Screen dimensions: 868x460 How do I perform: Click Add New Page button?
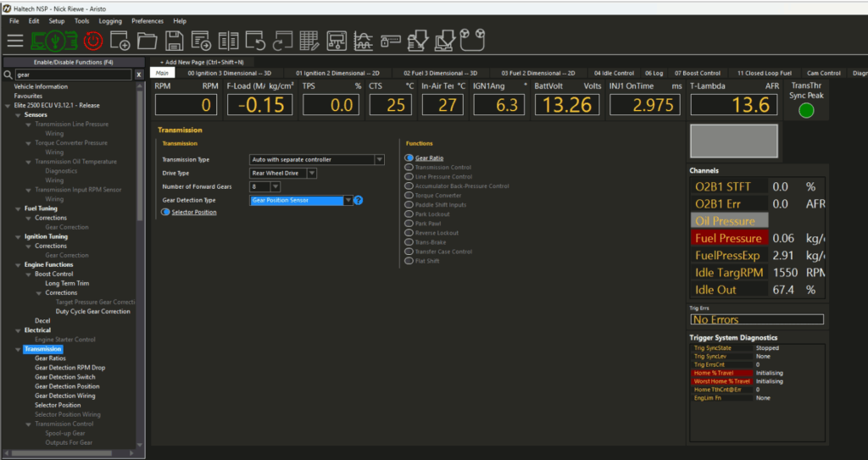pos(202,62)
